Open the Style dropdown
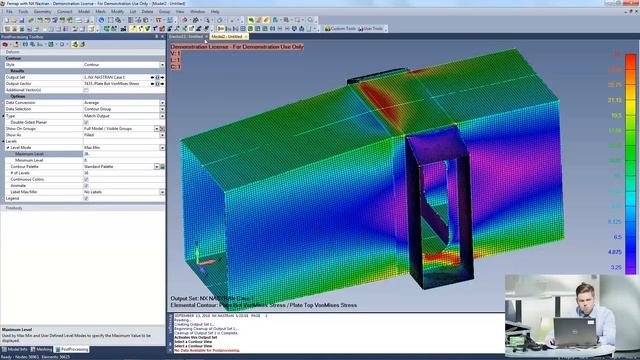The height and width of the screenshot is (360, 640). [162, 64]
